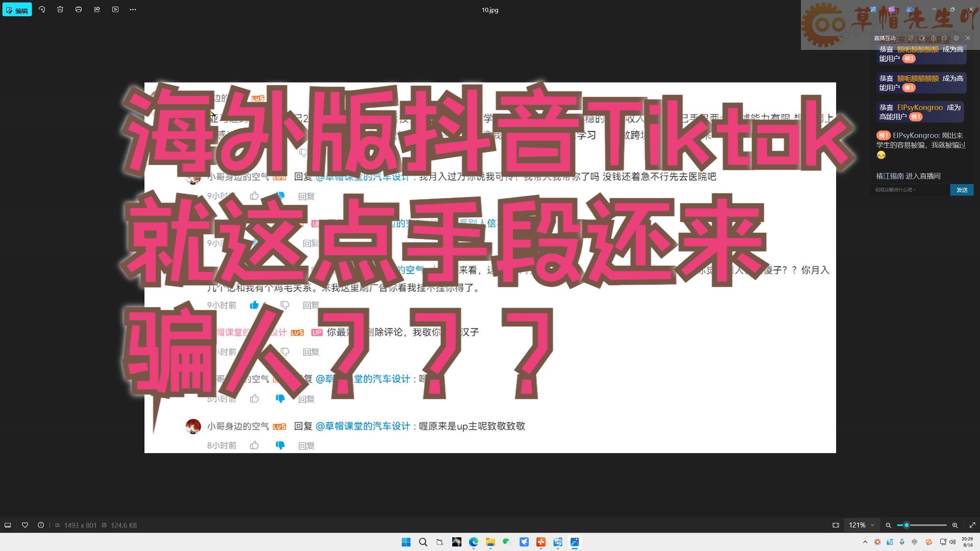Click the 1493 x 801 dimensions readout
This screenshot has width=980, height=551.
coord(80,525)
